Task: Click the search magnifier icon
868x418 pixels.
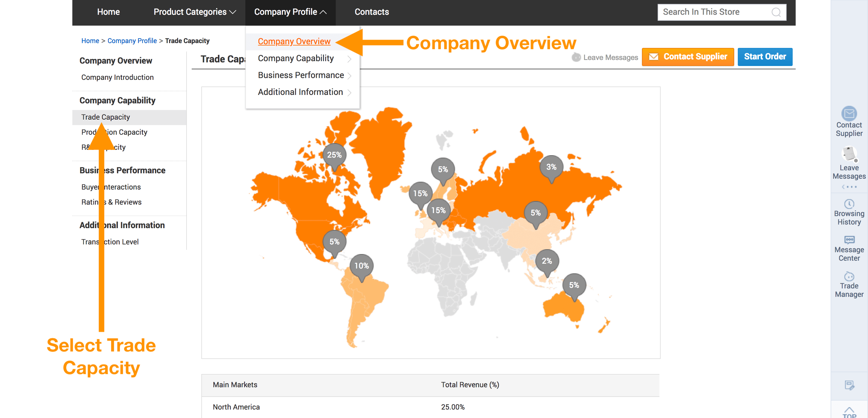Action: pyautogui.click(x=776, y=12)
